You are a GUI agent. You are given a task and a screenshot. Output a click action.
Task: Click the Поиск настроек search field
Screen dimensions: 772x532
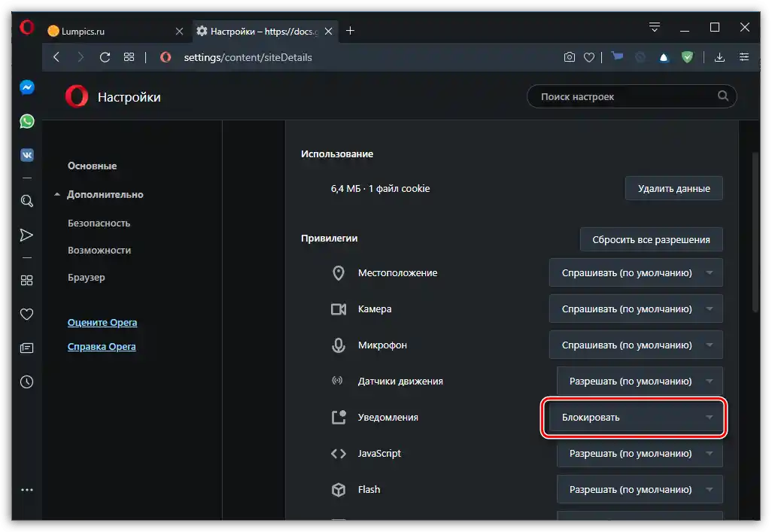[x=625, y=96]
